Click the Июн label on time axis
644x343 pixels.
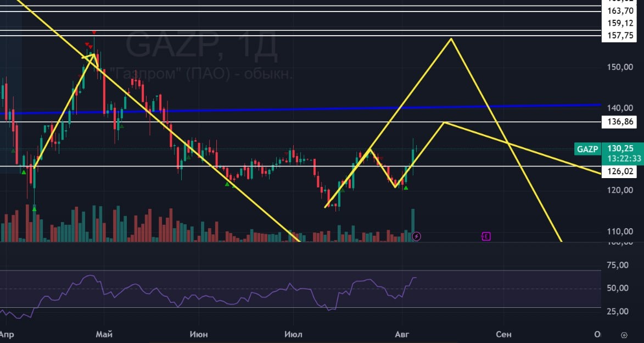199,334
